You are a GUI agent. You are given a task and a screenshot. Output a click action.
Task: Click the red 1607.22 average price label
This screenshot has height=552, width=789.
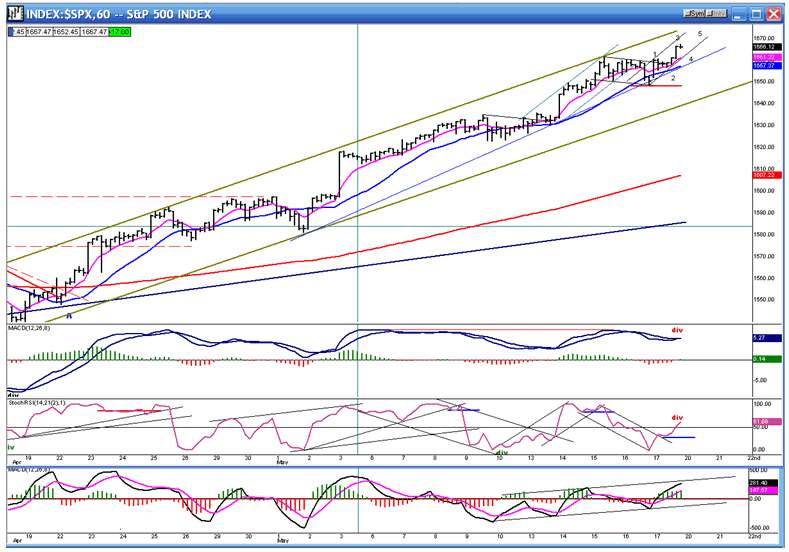click(x=767, y=175)
